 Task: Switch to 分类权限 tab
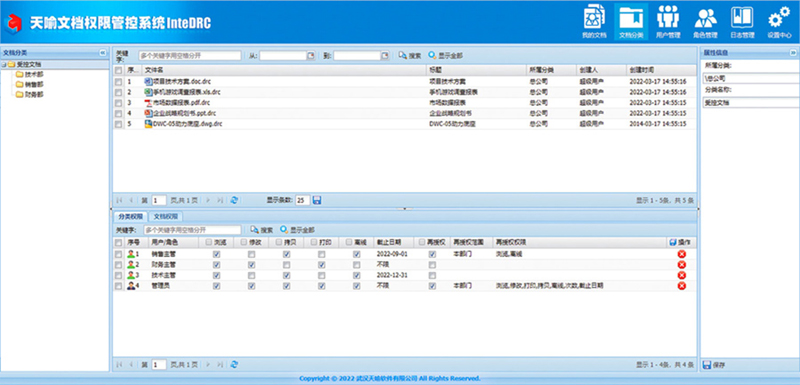[x=131, y=216]
